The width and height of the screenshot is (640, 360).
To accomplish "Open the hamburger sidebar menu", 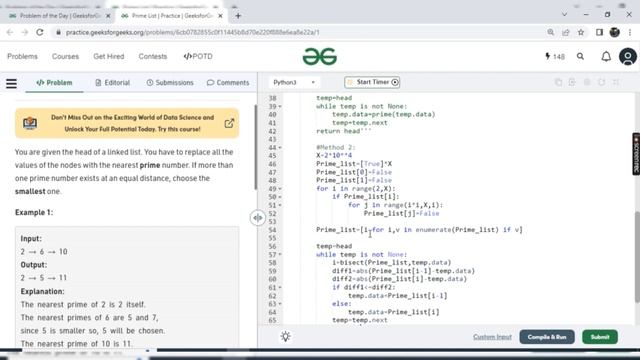I will click(x=11, y=83).
